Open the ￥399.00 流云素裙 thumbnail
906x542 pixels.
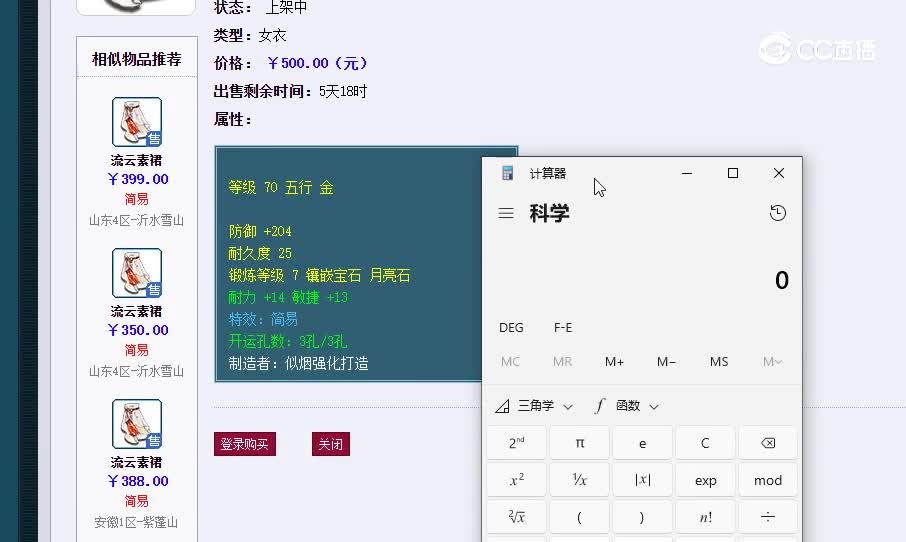(x=137, y=122)
